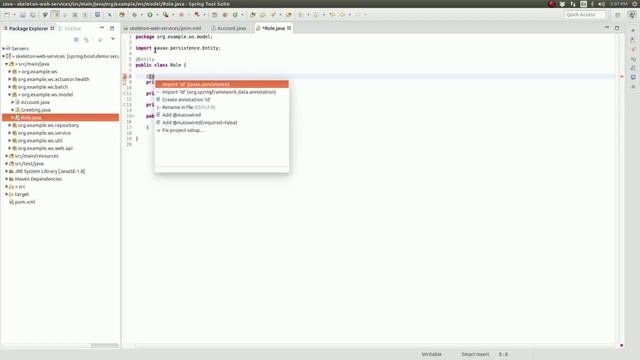Image resolution: width=640 pixels, height=360 pixels.
Task: Click the New file toolbar icon
Action: [x=7, y=15]
